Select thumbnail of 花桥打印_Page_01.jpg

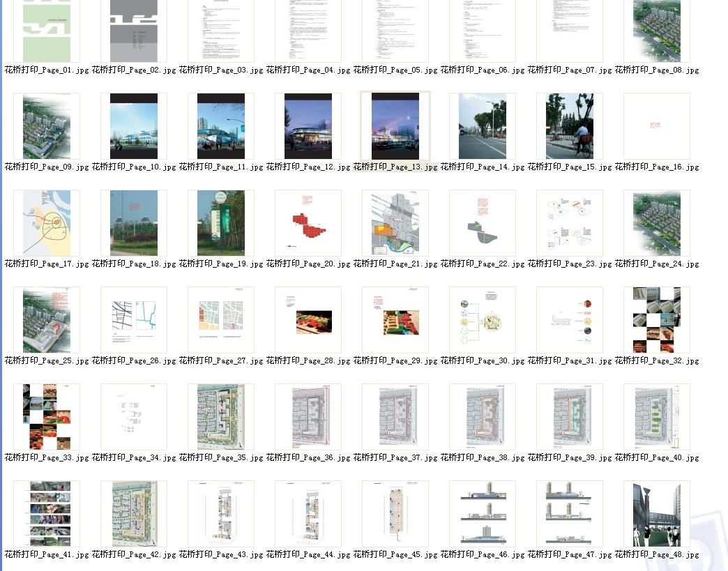coord(47,31)
